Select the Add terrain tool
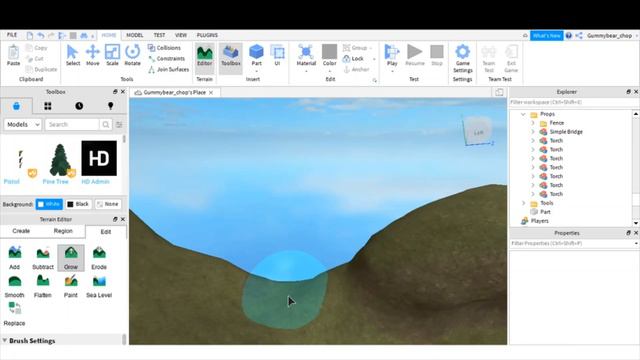640x360 pixels. click(x=15, y=258)
